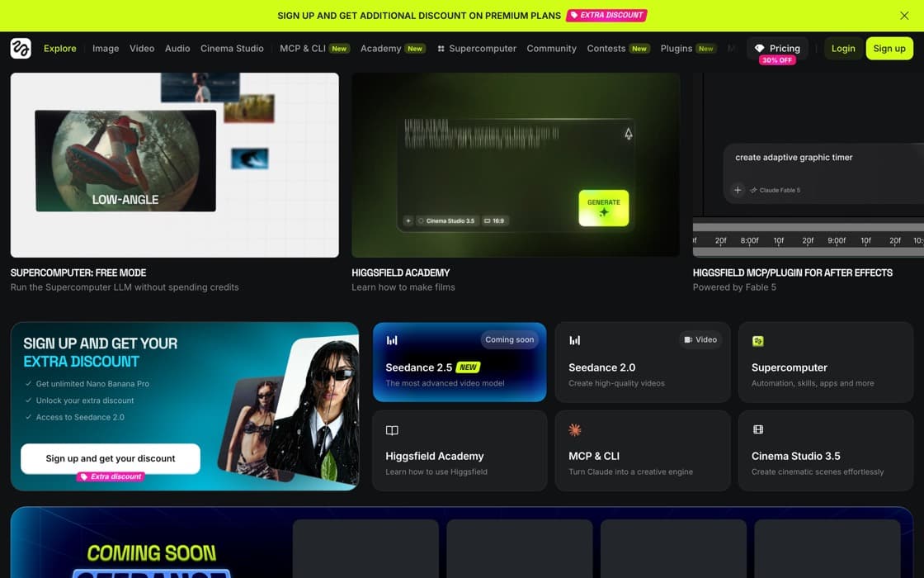Open the Audio menu item
This screenshot has height=578, width=924.
pyautogui.click(x=177, y=49)
